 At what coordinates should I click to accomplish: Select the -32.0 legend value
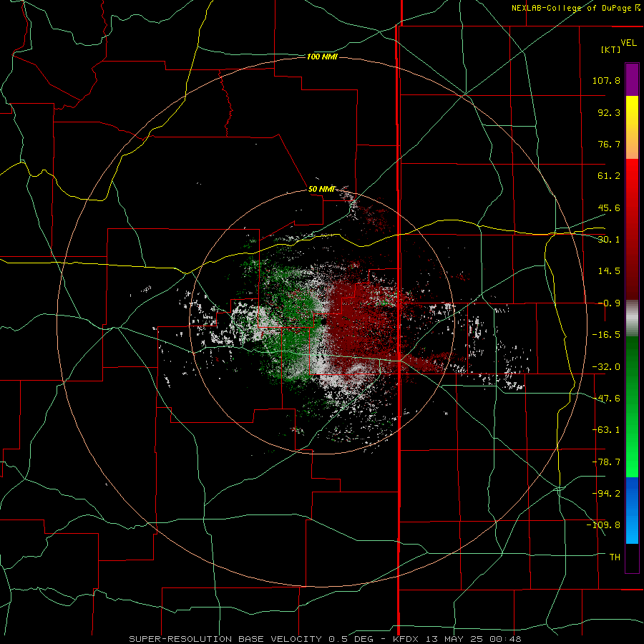pyautogui.click(x=606, y=367)
